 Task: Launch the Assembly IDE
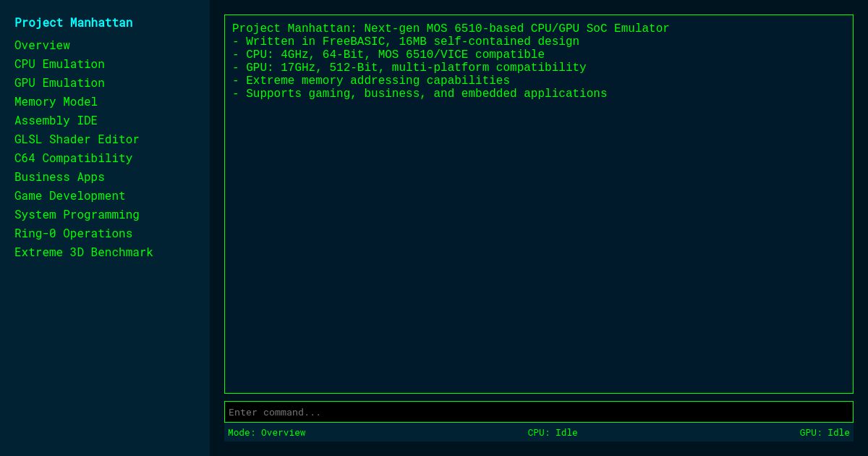(x=56, y=120)
